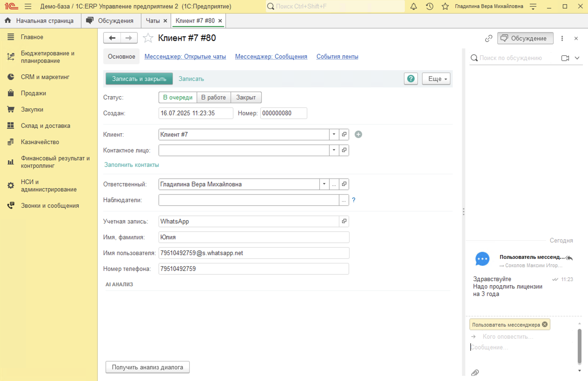Open the history clock icon
Viewport: 588px width, 381px height.
pos(429,7)
